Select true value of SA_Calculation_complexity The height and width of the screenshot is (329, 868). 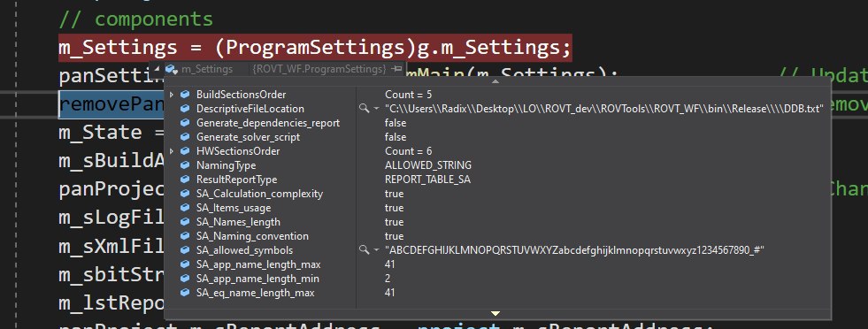click(394, 194)
